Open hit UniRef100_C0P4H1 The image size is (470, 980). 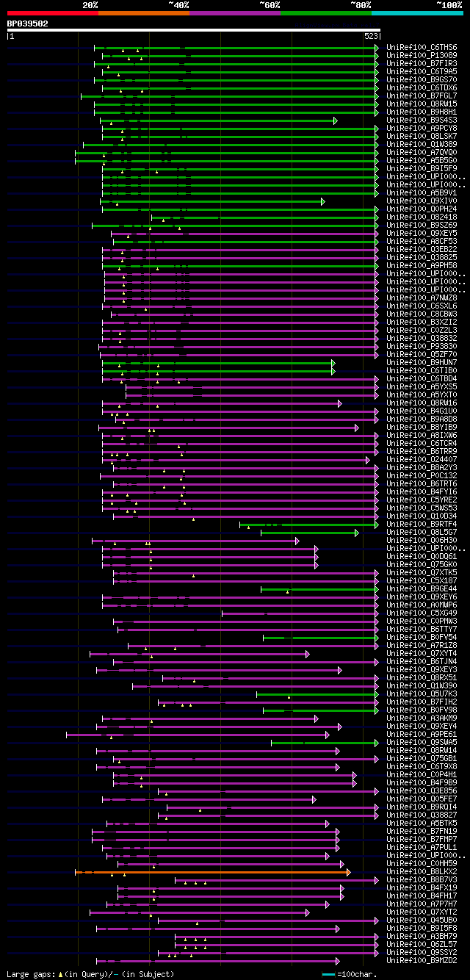click(x=422, y=774)
